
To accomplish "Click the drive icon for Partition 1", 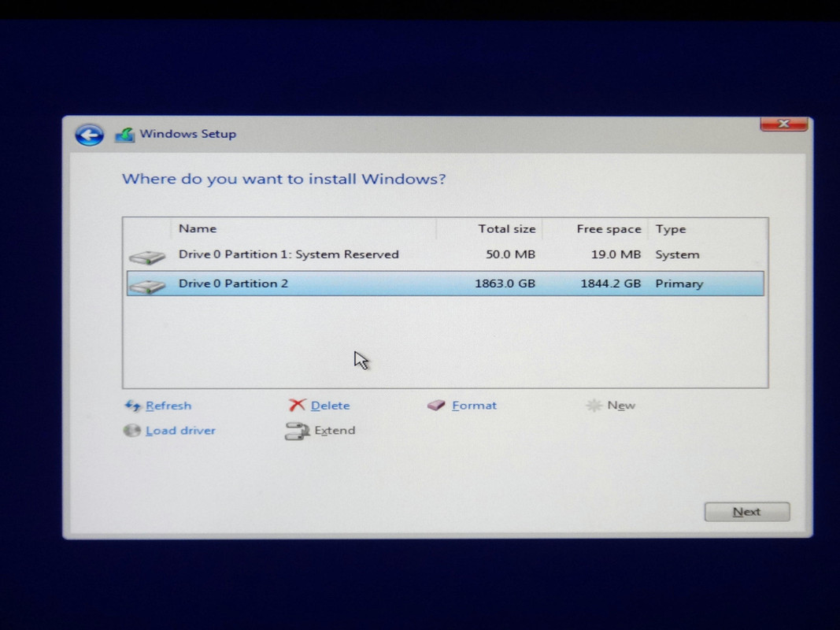I will point(146,258).
